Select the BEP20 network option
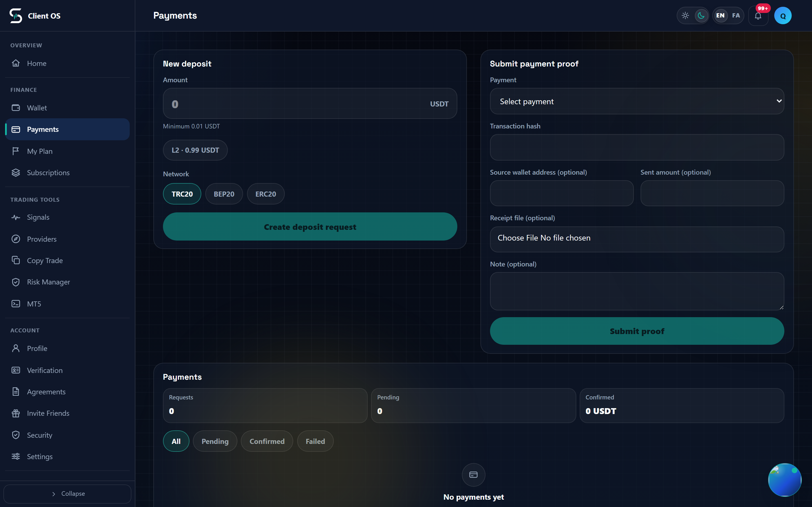The width and height of the screenshot is (812, 507). click(x=224, y=194)
